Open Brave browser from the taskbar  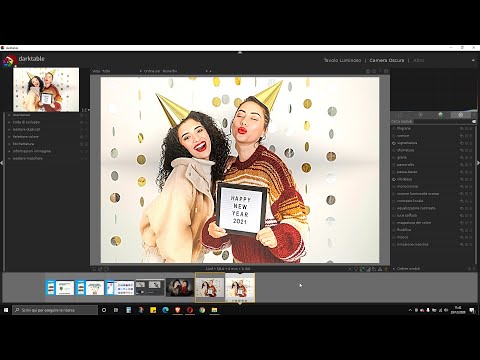click(178, 310)
